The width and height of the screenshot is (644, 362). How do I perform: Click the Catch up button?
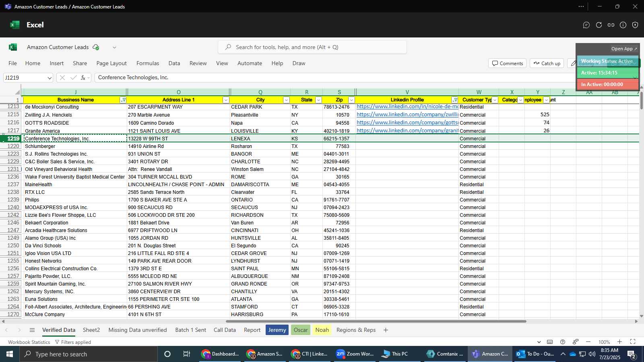(547, 63)
